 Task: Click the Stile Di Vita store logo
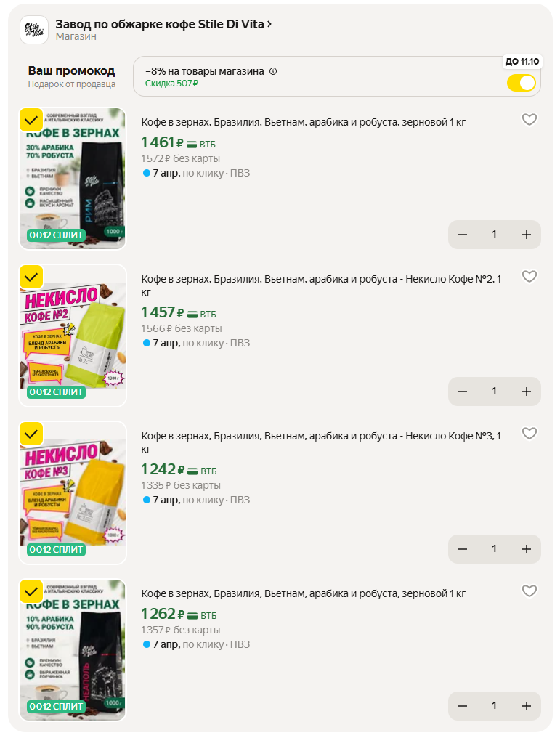pyautogui.click(x=34, y=30)
